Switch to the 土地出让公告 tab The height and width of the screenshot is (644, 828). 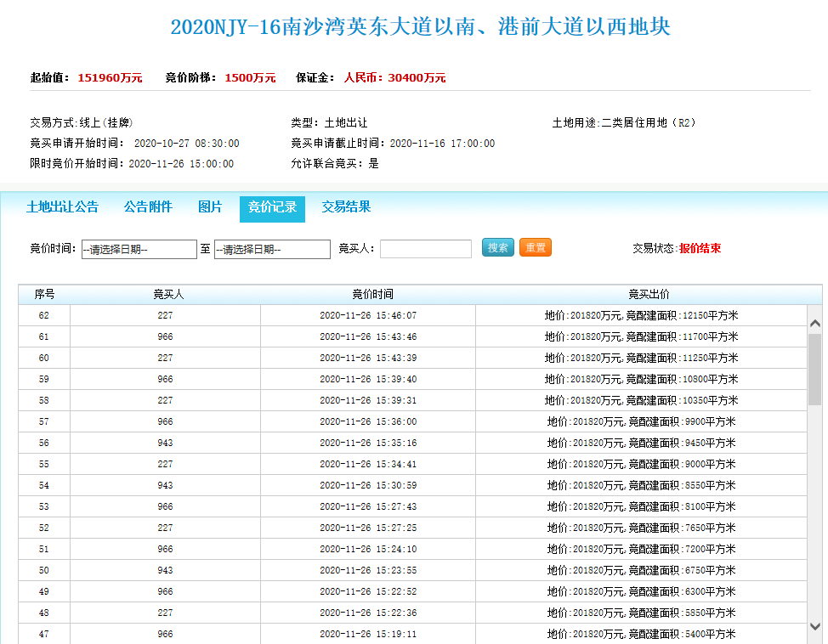pyautogui.click(x=62, y=207)
